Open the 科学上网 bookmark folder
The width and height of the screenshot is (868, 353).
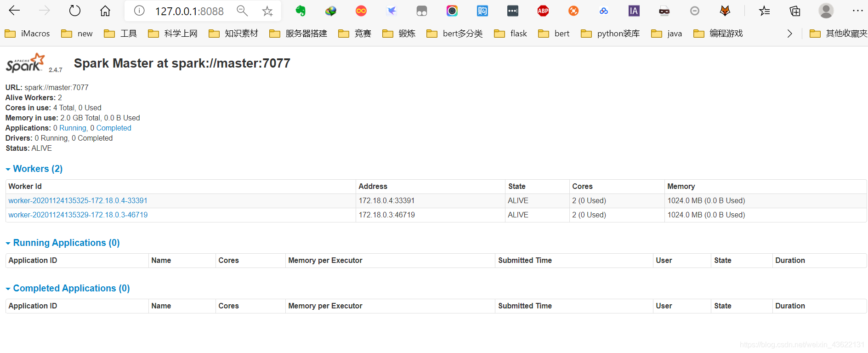173,34
